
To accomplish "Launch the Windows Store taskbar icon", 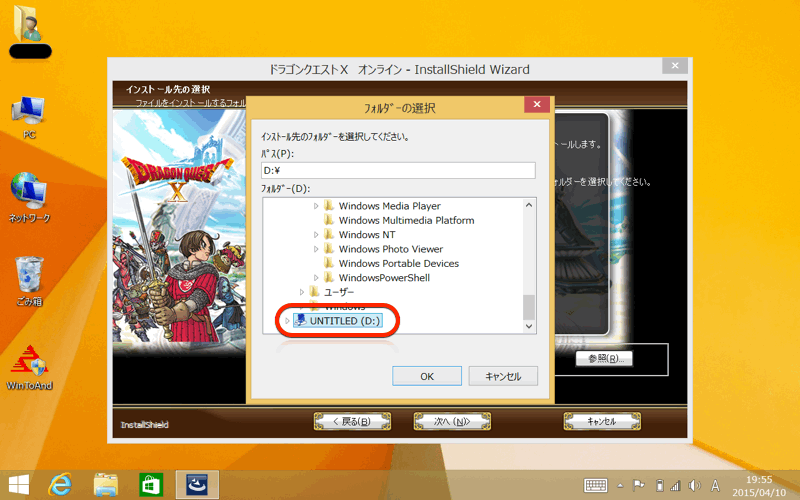I will (x=151, y=485).
